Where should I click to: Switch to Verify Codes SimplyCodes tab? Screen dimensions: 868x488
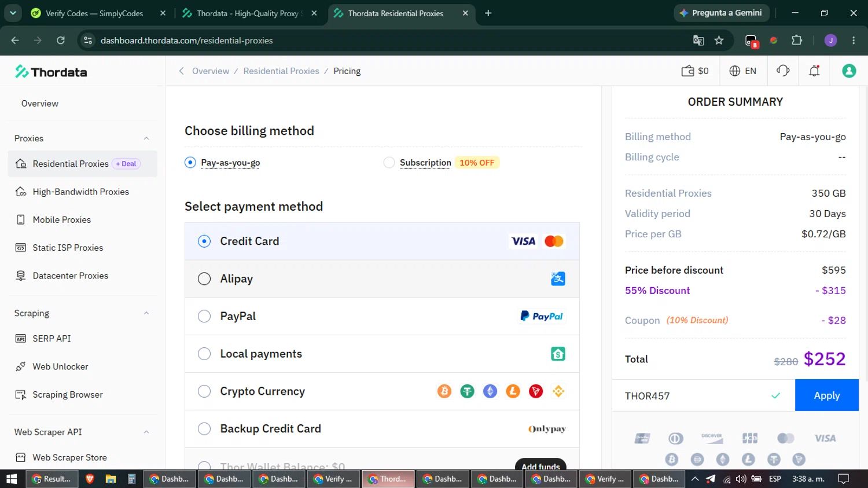coord(98,13)
